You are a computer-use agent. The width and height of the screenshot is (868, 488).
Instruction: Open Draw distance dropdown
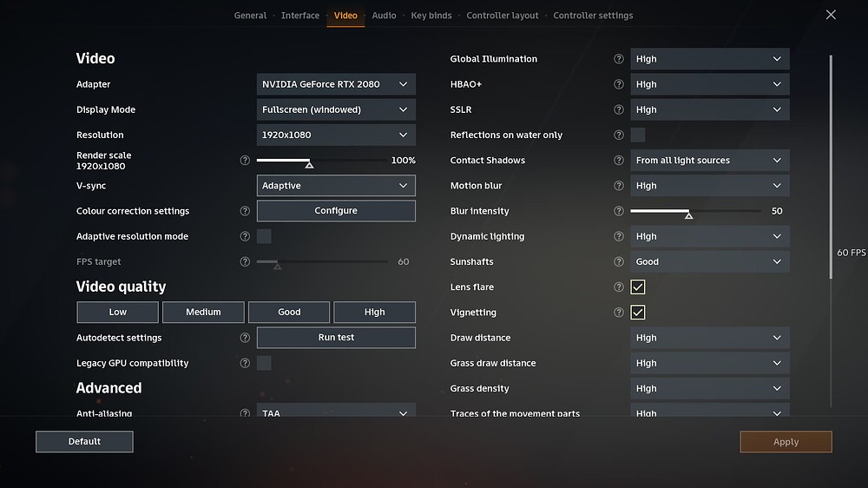710,338
